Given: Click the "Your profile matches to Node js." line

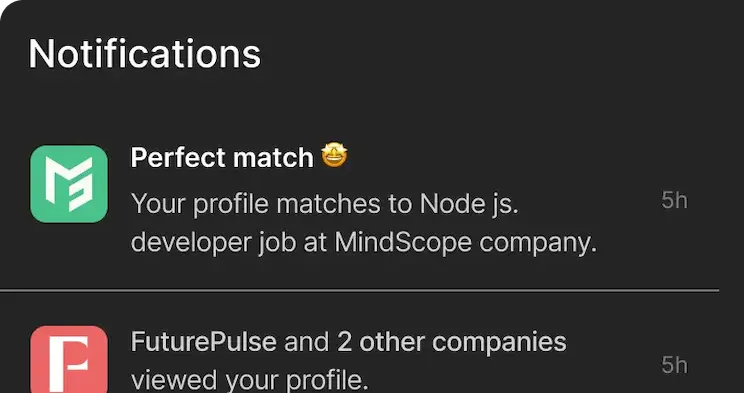Looking at the screenshot, I should coord(324,204).
